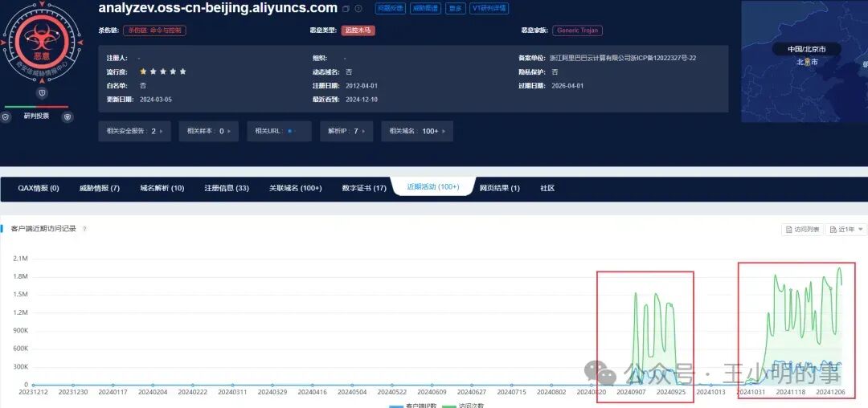Copy the domain name using the copy icon
This screenshot has height=408, width=868.
(x=346, y=9)
